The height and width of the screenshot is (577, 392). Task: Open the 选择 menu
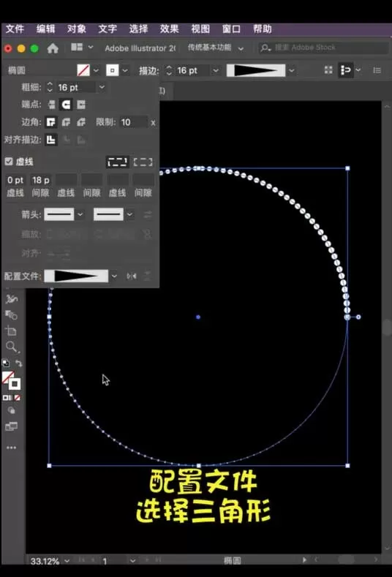(x=138, y=29)
